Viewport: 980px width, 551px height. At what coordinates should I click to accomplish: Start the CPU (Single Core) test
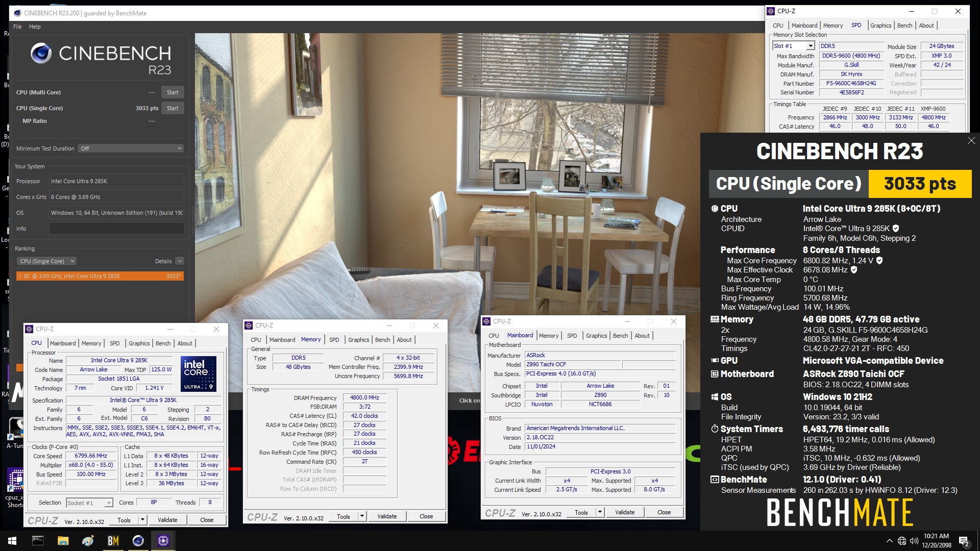tap(173, 108)
